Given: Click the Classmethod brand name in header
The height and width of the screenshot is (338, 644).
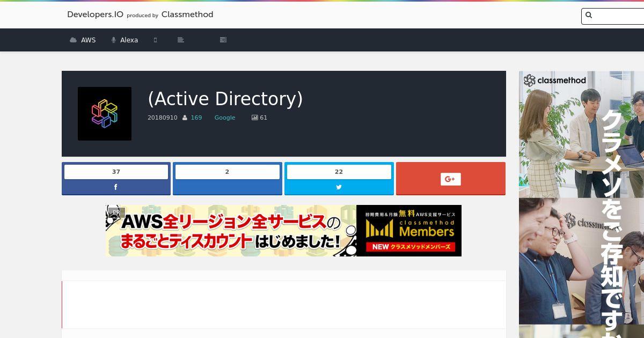Looking at the screenshot, I should (x=187, y=14).
